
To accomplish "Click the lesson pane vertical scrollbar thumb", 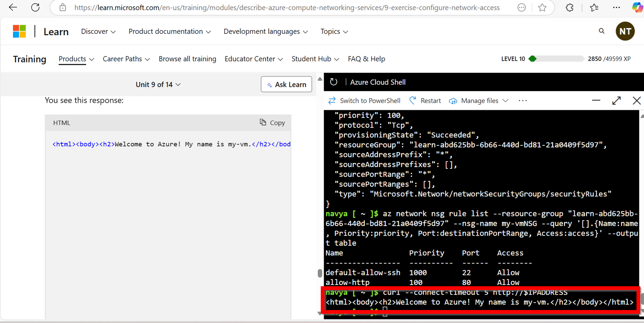I will (319, 274).
